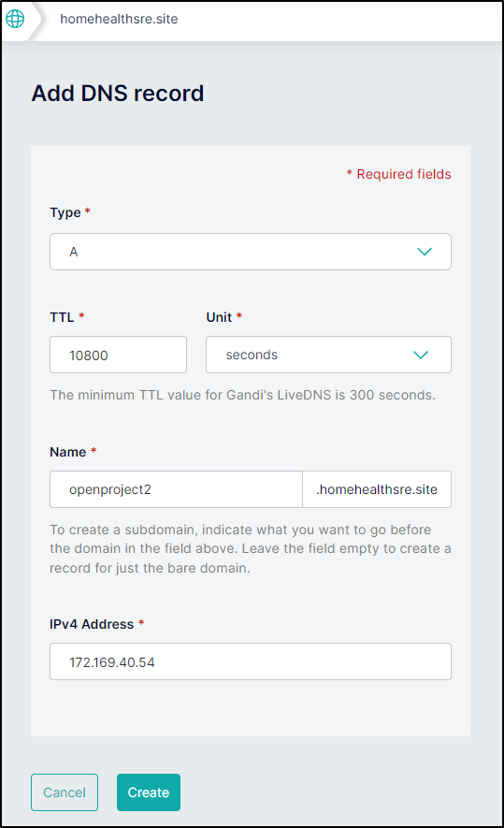Viewport: 504px width, 828px height.
Task: Expand the Type field chevron arrow
Action: tap(425, 252)
